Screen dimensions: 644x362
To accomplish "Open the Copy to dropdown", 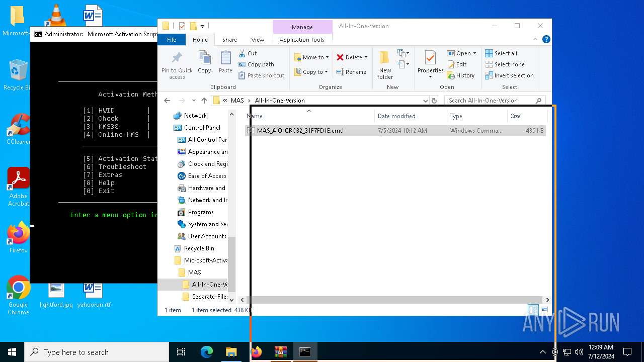I will 311,72.
